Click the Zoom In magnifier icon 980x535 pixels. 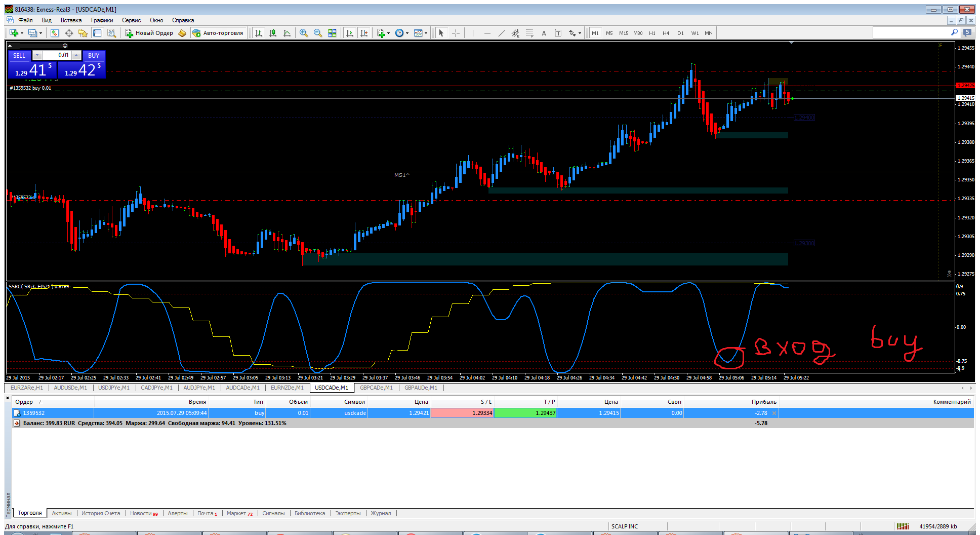click(304, 33)
